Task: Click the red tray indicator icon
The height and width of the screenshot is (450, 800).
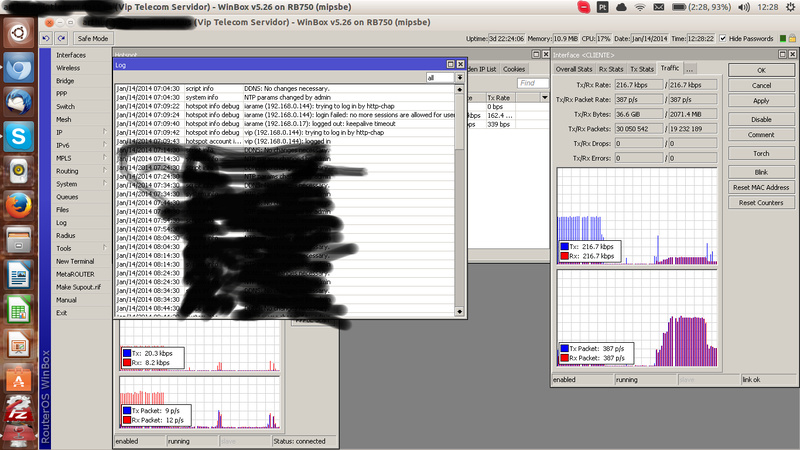Action: point(584,7)
